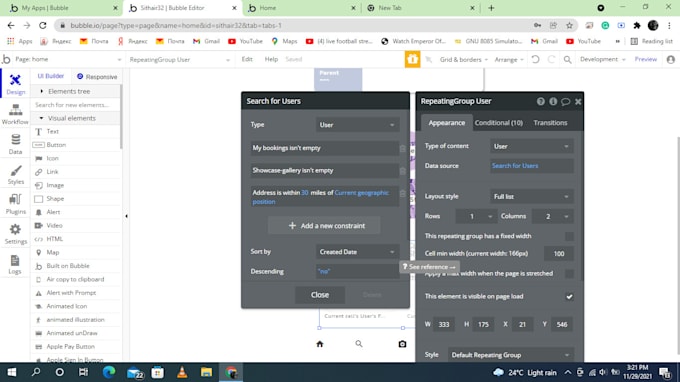Open help question mark in RepeatingGroup panel
The image size is (680, 382).
click(540, 101)
